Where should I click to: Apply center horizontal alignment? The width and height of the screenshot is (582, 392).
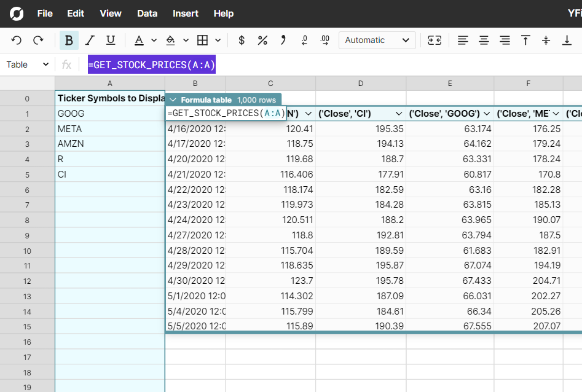(484, 40)
